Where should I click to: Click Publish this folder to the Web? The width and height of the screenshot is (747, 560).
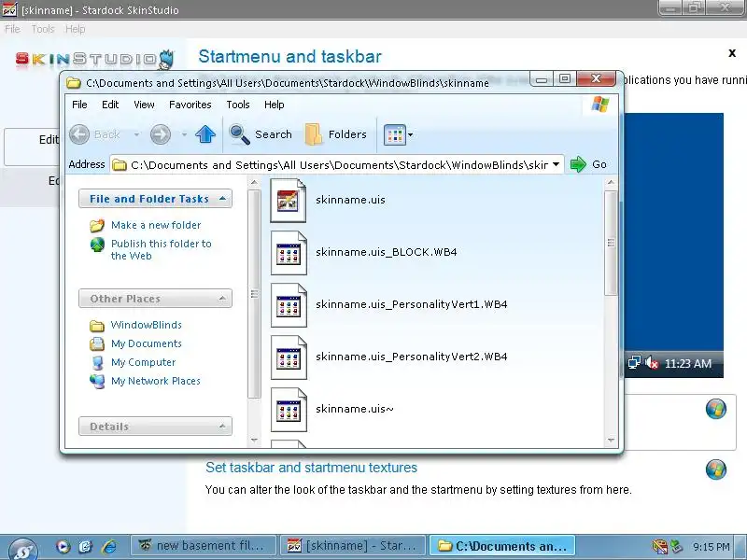pyautogui.click(x=161, y=249)
